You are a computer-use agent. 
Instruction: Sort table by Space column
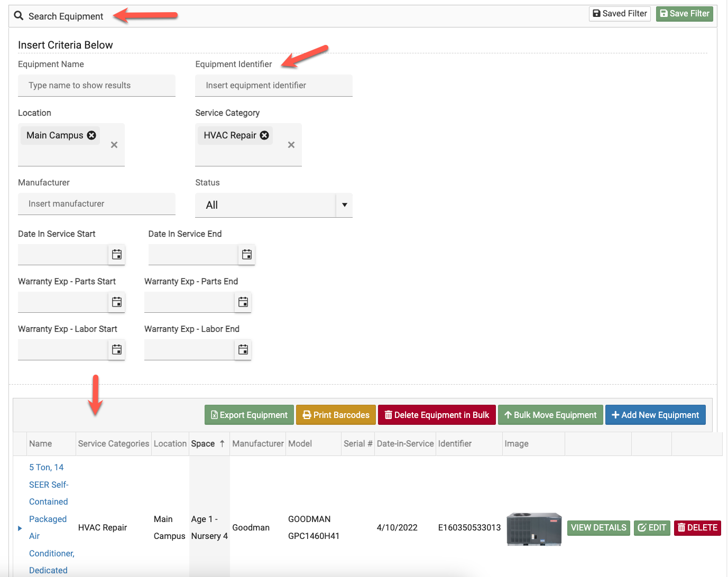point(203,444)
